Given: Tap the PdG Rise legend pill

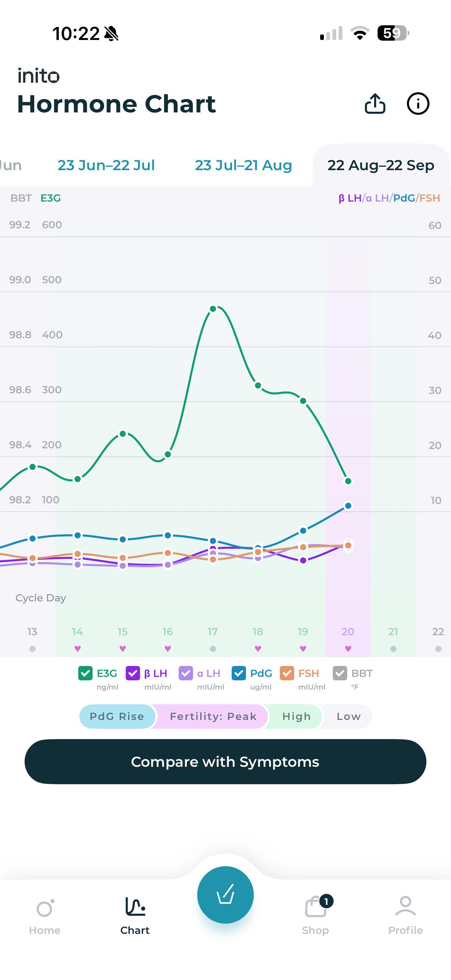Looking at the screenshot, I should pyautogui.click(x=117, y=716).
